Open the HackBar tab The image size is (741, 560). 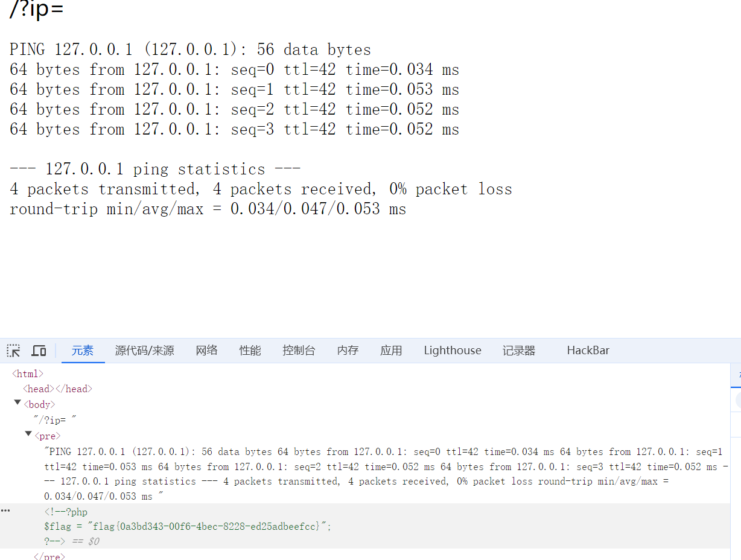pyautogui.click(x=588, y=351)
